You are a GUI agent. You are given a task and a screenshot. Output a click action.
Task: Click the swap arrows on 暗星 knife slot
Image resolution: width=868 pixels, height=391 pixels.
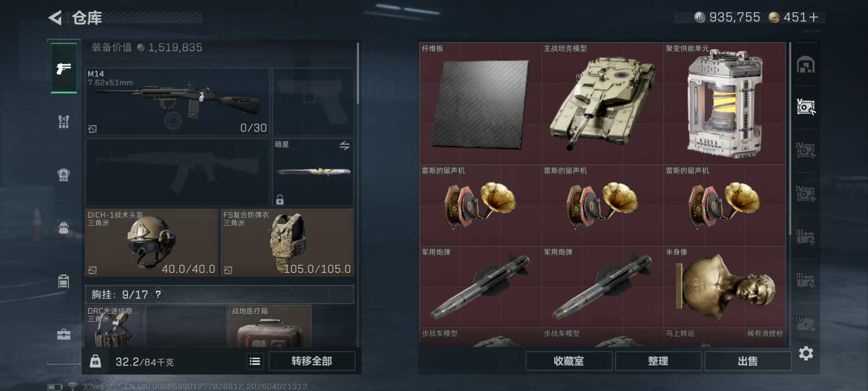pyautogui.click(x=344, y=146)
